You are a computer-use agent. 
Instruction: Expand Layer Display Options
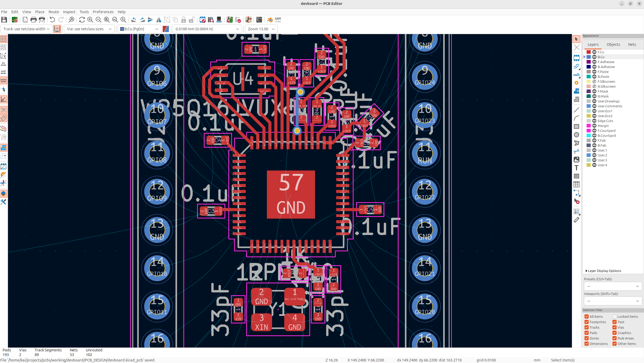[x=603, y=271]
